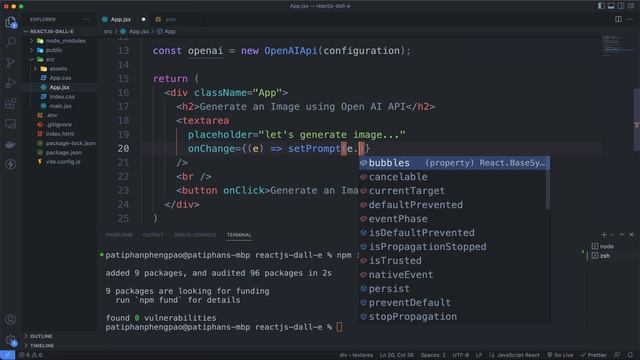Click the remote window indicator in status bar
Viewport: 640px width, 360px height.
click(x=7, y=355)
